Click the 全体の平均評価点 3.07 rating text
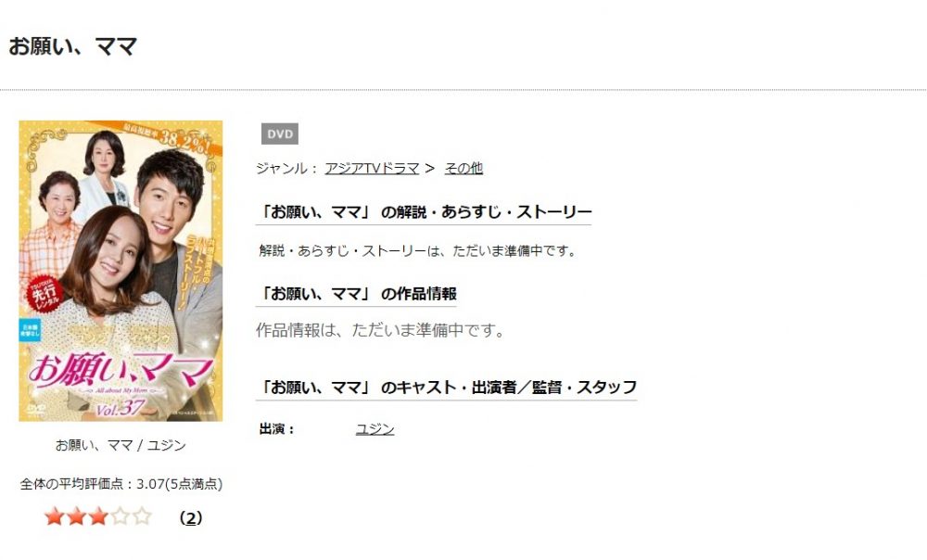 (121, 484)
